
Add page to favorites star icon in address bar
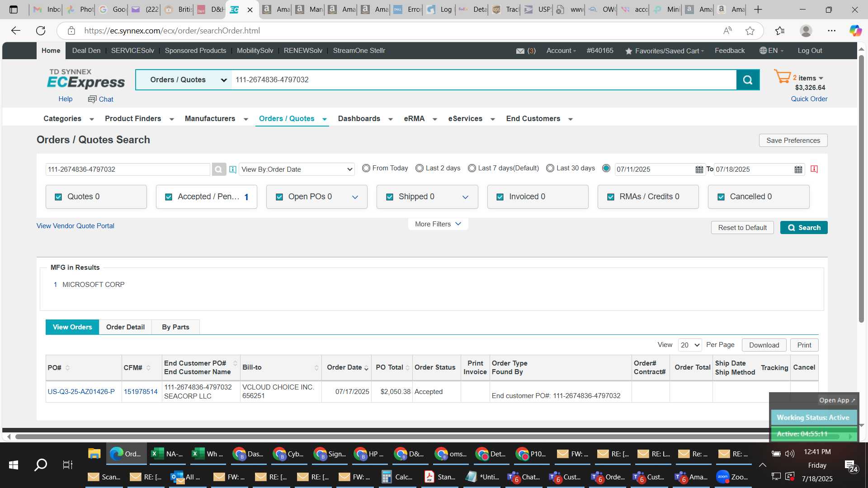pyautogui.click(x=750, y=31)
